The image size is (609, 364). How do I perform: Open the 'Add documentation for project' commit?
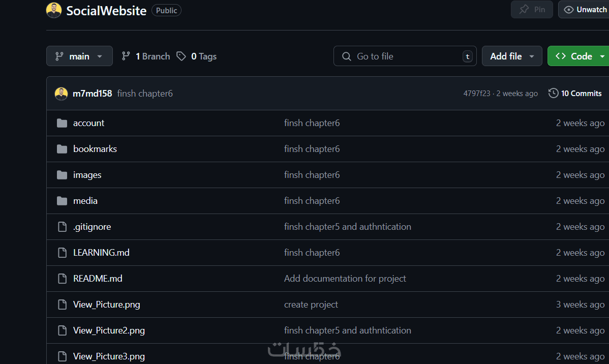345,279
